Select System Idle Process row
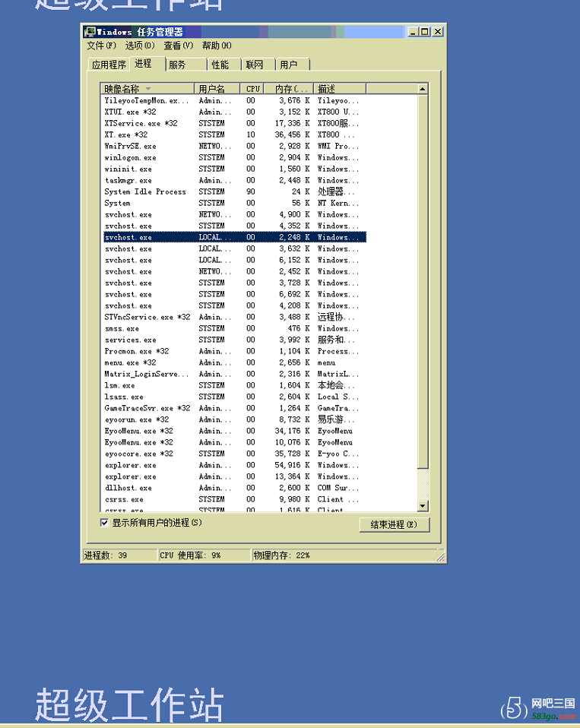Screen dimensions: 580x728 click(x=234, y=191)
